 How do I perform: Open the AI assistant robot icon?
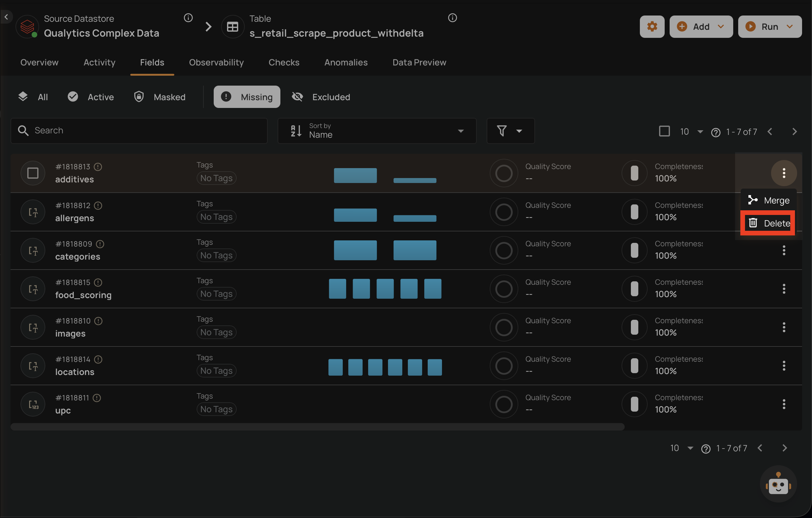coord(778,484)
